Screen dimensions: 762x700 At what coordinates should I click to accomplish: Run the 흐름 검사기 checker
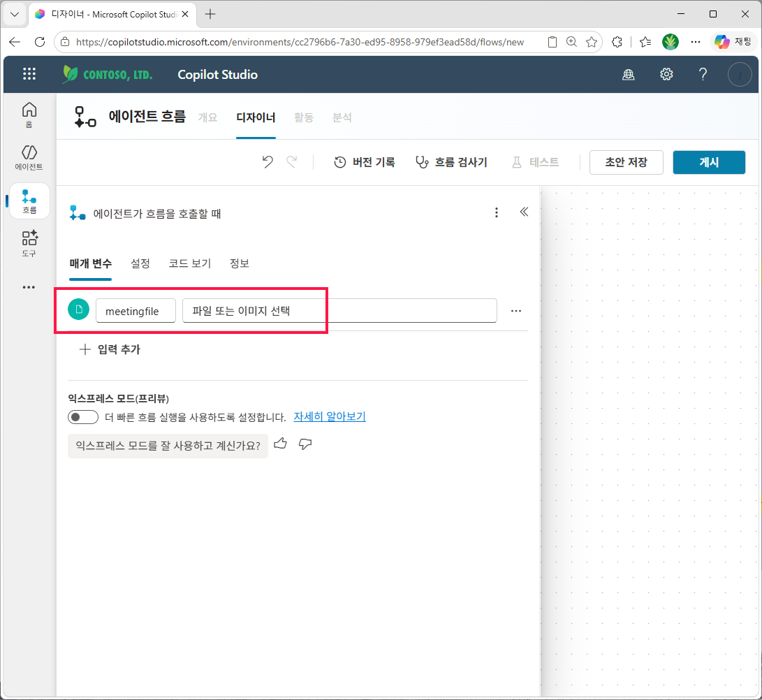[x=451, y=162]
